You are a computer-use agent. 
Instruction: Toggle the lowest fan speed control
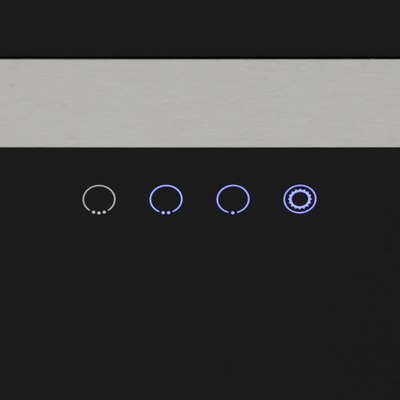click(x=233, y=199)
